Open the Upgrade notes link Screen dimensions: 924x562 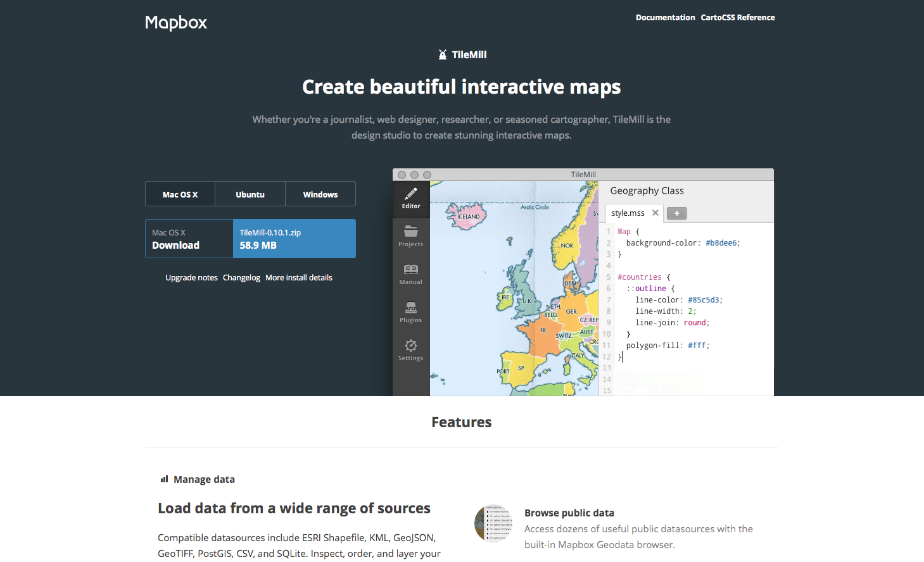(191, 278)
